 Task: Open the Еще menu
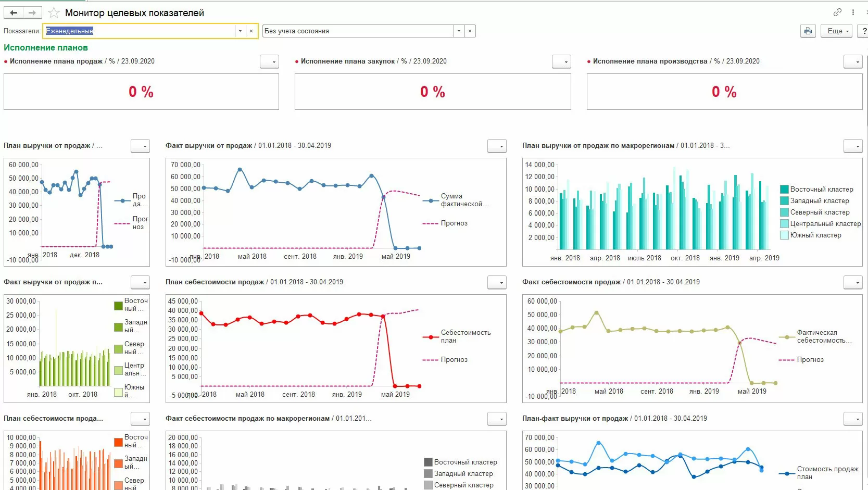(836, 31)
